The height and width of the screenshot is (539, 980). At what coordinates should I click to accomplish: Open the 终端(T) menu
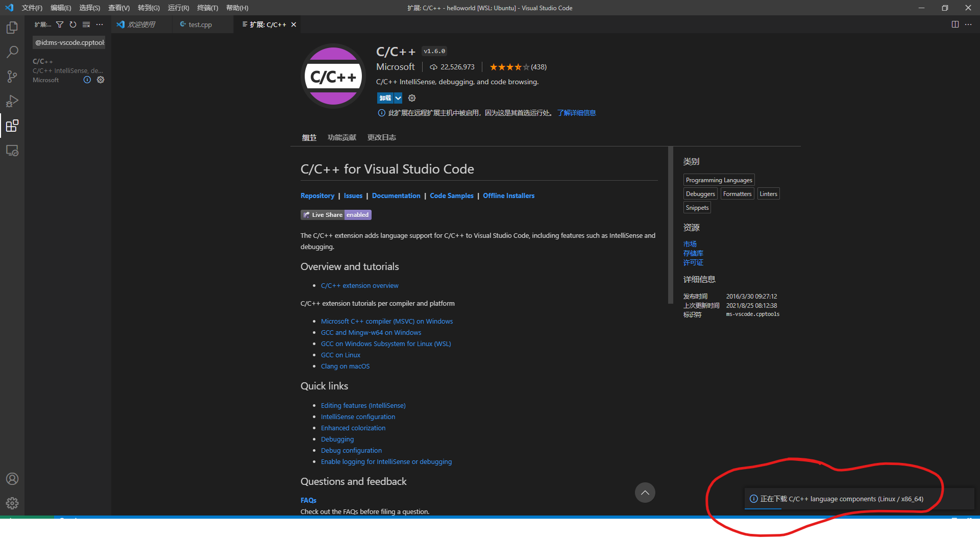pos(208,8)
